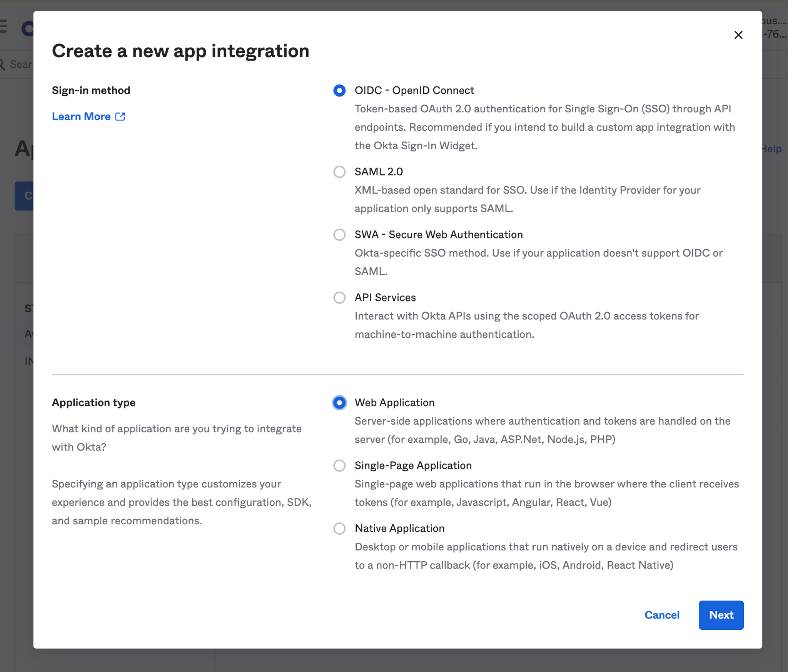Cancel the app integration dialog
The height and width of the screenshot is (672, 788).
click(662, 615)
